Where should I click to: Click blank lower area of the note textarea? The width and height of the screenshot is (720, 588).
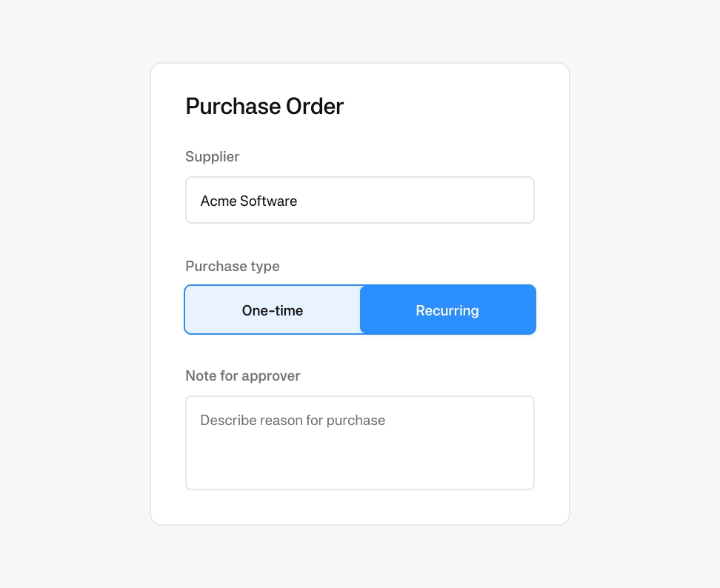click(360, 464)
